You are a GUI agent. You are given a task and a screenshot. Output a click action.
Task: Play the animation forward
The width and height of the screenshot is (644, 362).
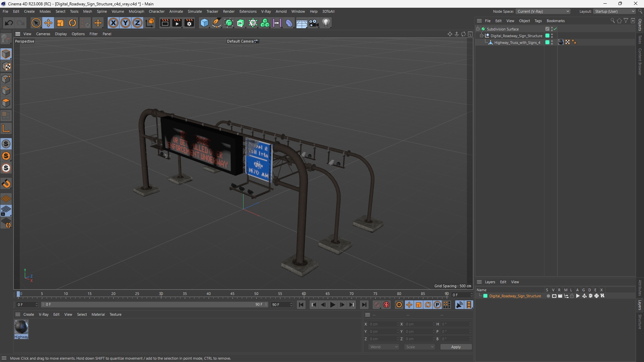[x=332, y=305]
